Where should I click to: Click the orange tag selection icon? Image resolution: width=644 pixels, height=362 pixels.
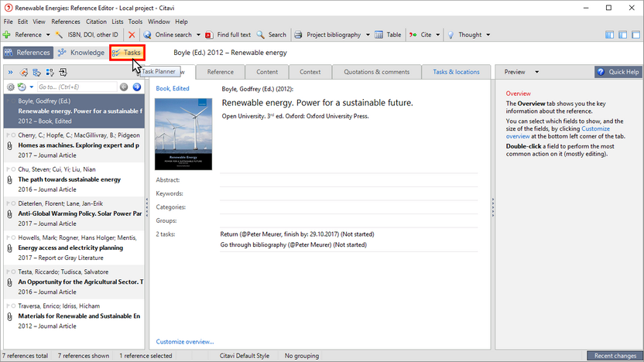pos(24,73)
